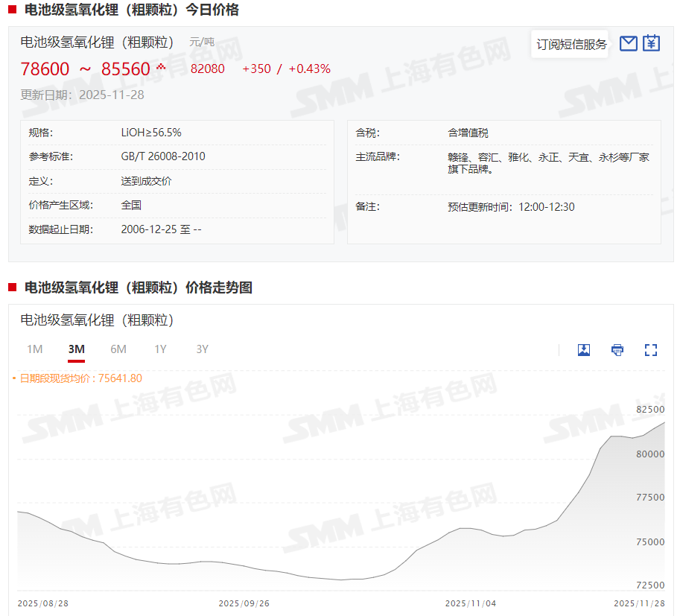Click the GB/T 26008-2010 reference standard
Screen dimensions: 680x616
click(x=163, y=157)
